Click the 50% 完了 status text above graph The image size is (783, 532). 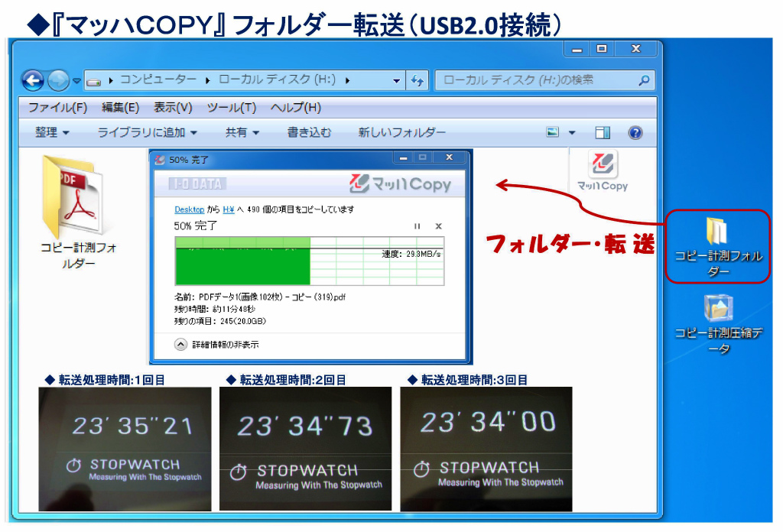pyautogui.click(x=195, y=226)
